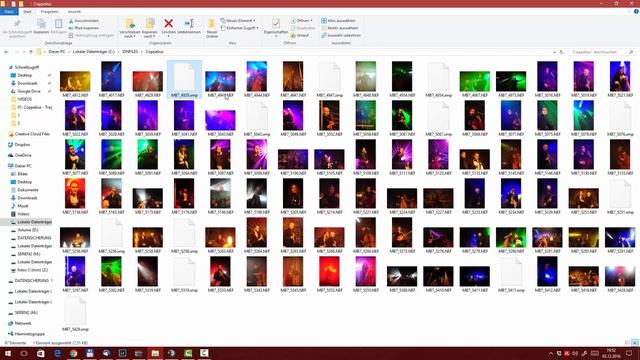Screen dimensions: 640x360
Task: Click the up-one-level arrow
Action: [31, 52]
